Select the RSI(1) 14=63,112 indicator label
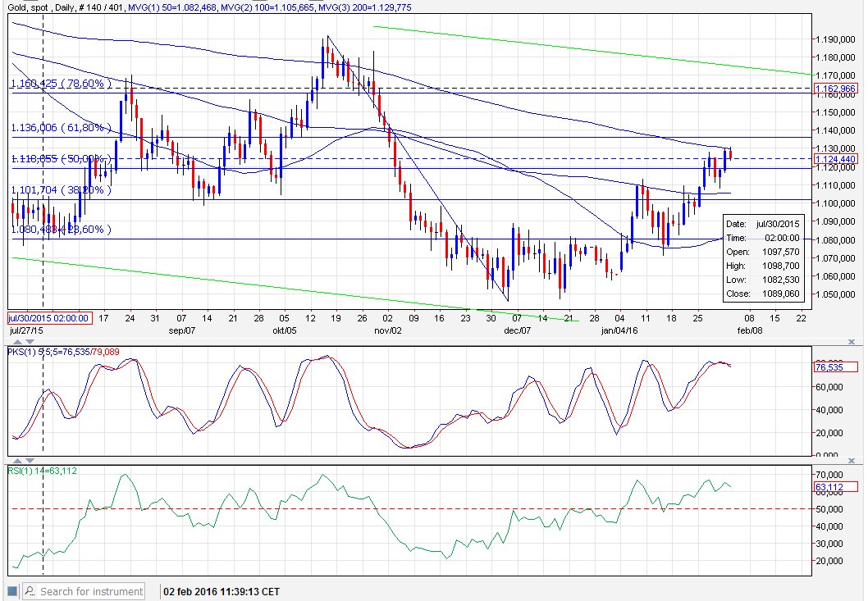 pos(43,471)
